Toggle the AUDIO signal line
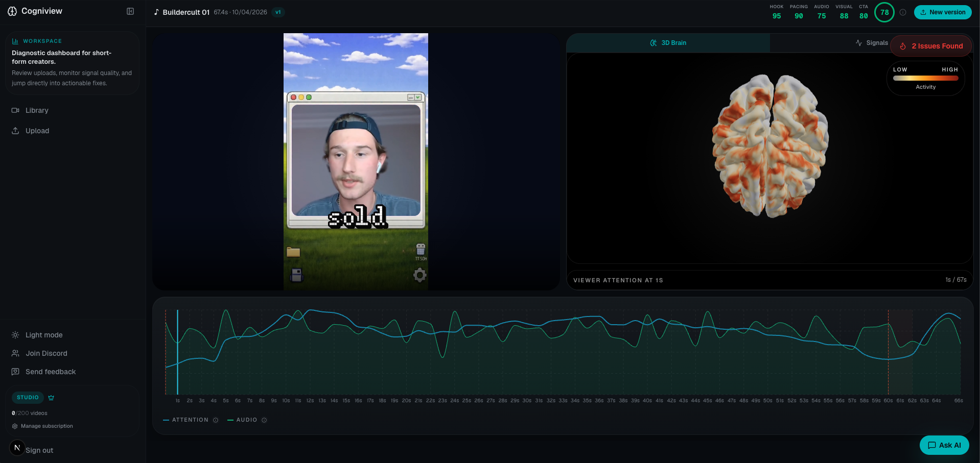The height and width of the screenshot is (463, 980). point(247,420)
